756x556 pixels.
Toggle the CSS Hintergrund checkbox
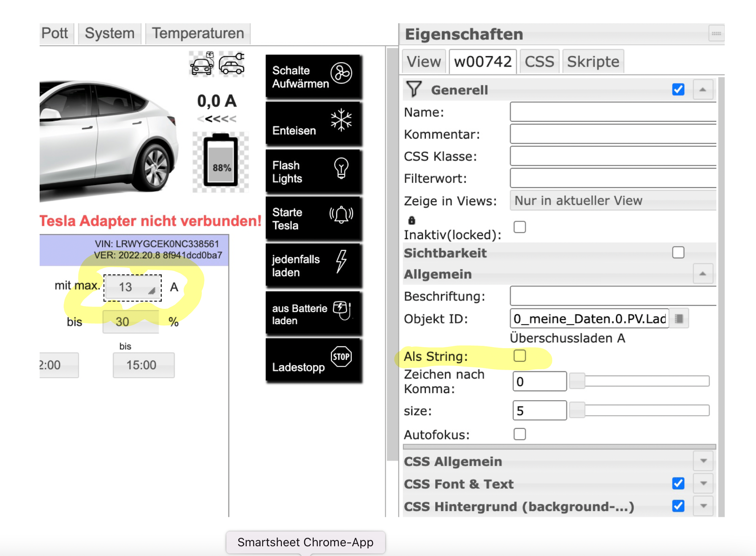[x=678, y=505]
